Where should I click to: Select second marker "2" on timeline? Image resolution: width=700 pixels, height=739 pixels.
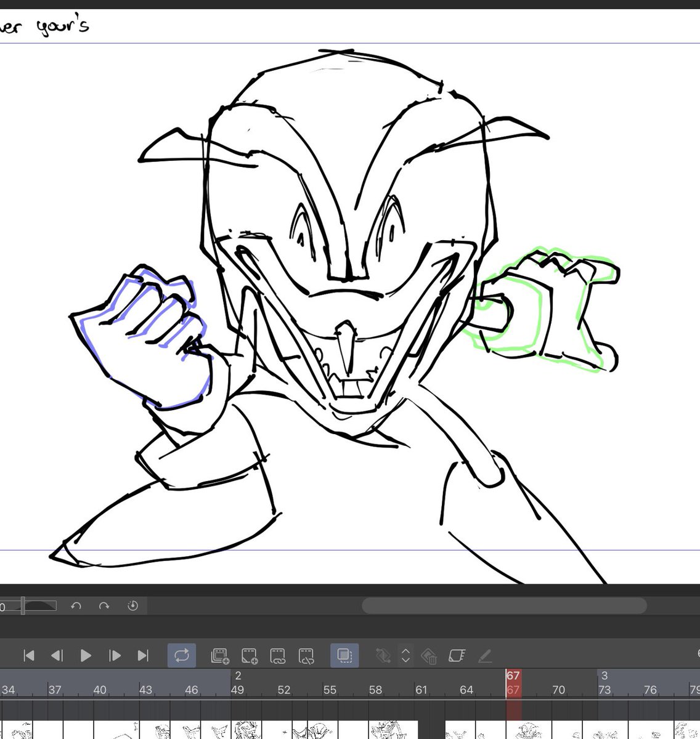click(238, 676)
